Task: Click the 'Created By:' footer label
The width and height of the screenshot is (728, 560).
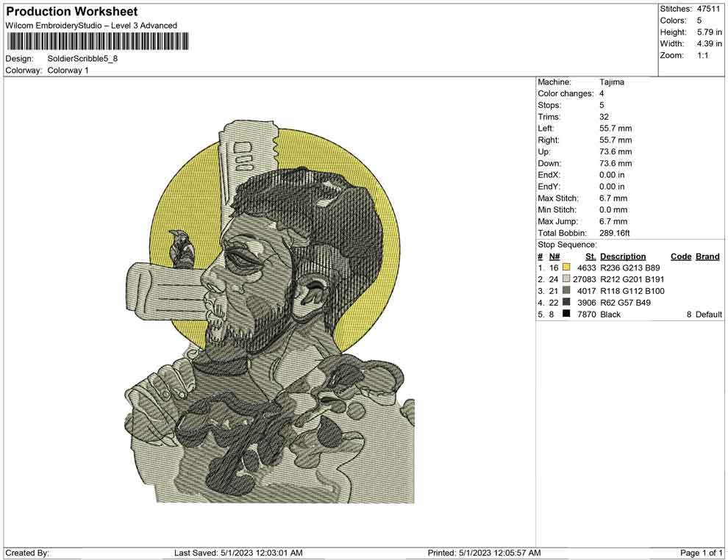Action: [x=27, y=553]
